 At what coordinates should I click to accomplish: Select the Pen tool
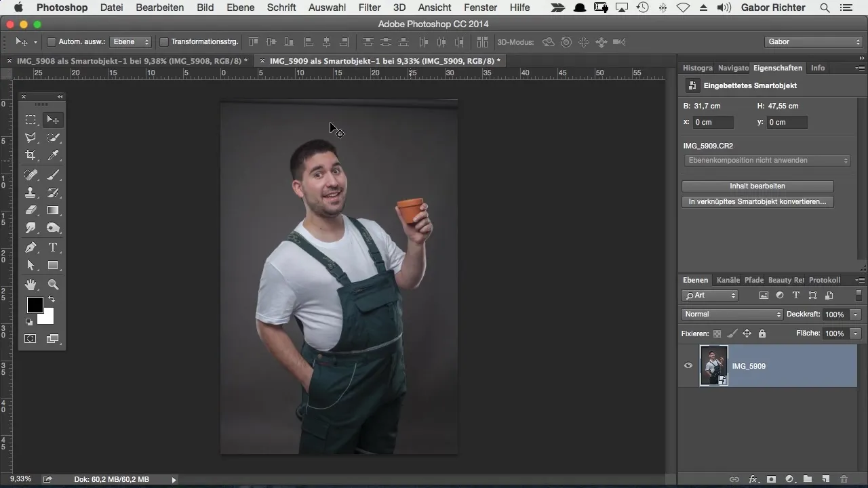(x=31, y=247)
